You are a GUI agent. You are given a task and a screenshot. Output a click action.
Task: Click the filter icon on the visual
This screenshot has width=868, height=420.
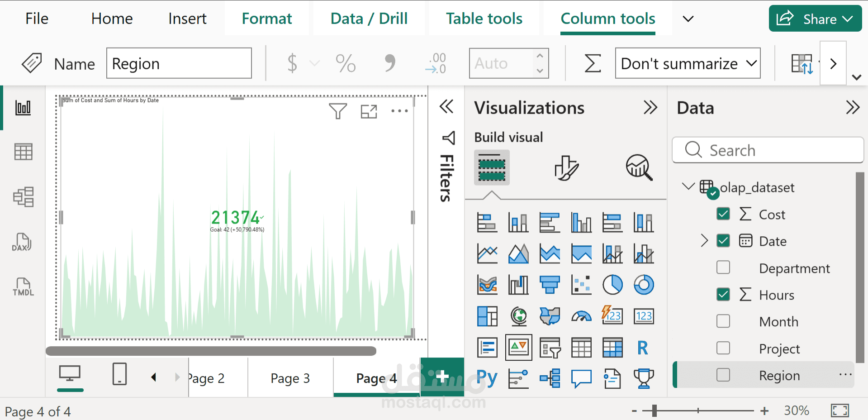tap(337, 111)
